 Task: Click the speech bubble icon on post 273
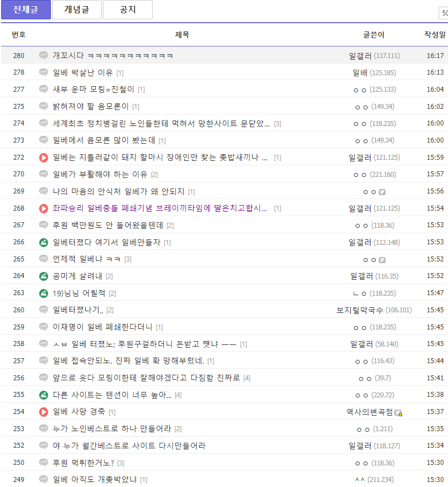tap(44, 140)
